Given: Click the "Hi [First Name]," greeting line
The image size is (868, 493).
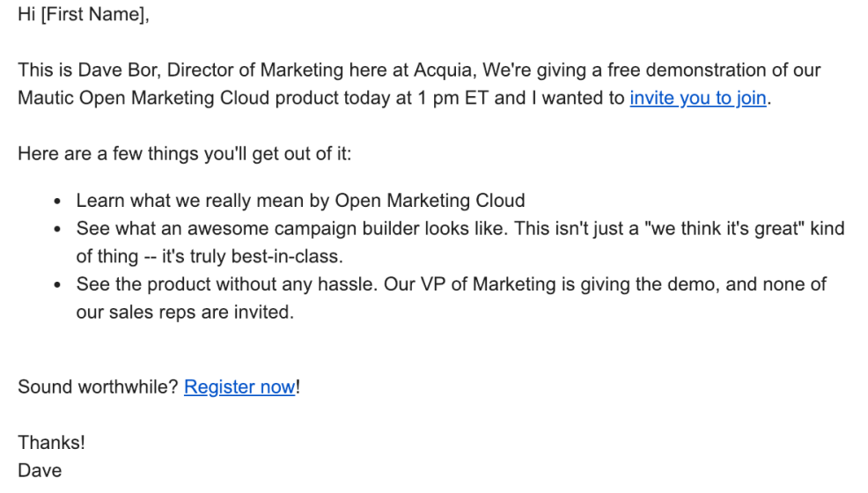Looking at the screenshot, I should tap(84, 16).
